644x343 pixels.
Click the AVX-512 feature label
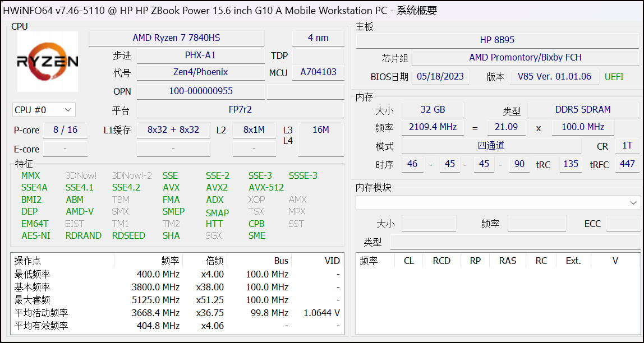pyautogui.click(x=266, y=188)
